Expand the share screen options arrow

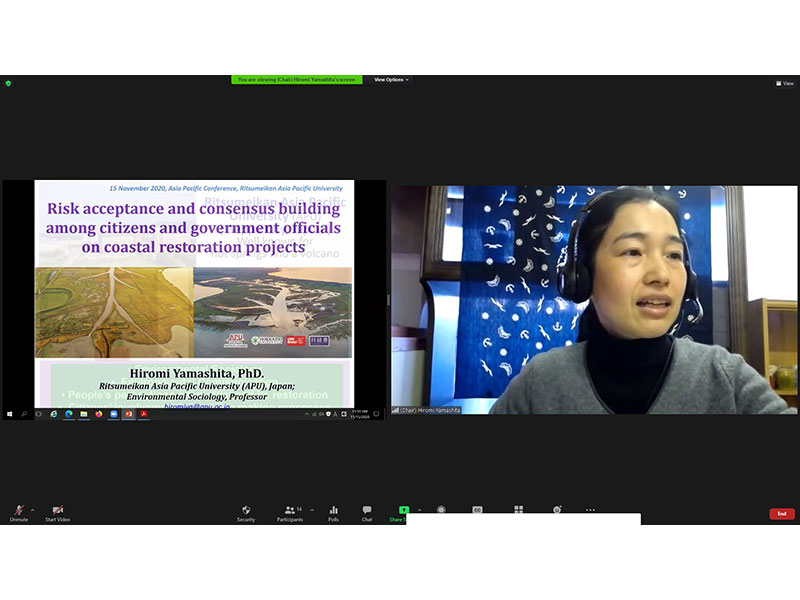[x=419, y=509]
